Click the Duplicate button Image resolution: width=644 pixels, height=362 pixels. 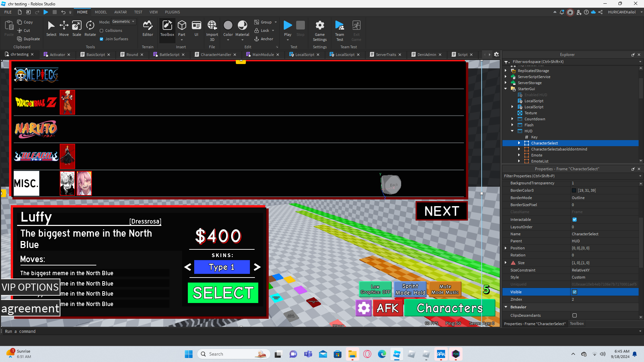point(29,39)
